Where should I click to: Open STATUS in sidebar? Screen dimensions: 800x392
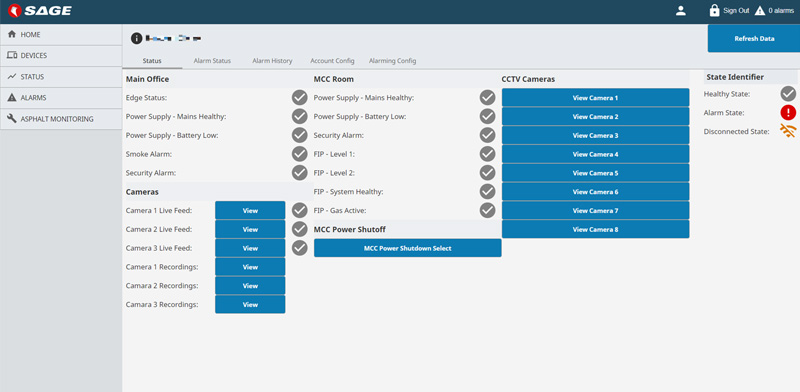click(x=61, y=77)
